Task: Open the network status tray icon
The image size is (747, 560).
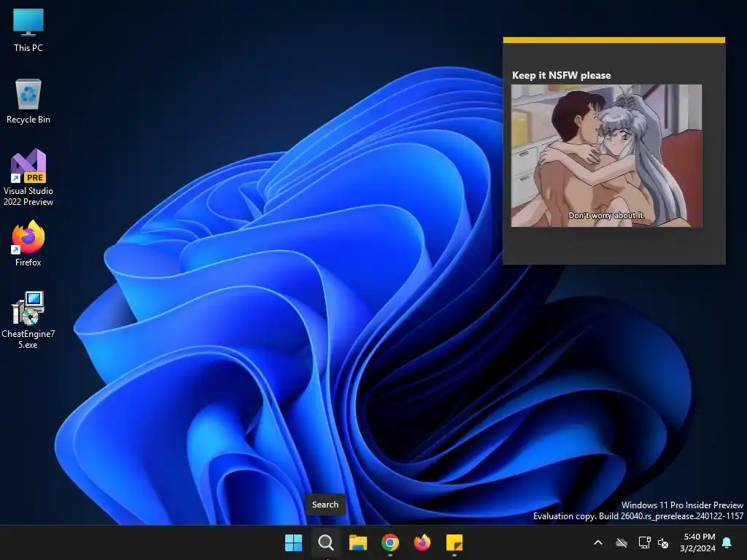Action: [644, 542]
